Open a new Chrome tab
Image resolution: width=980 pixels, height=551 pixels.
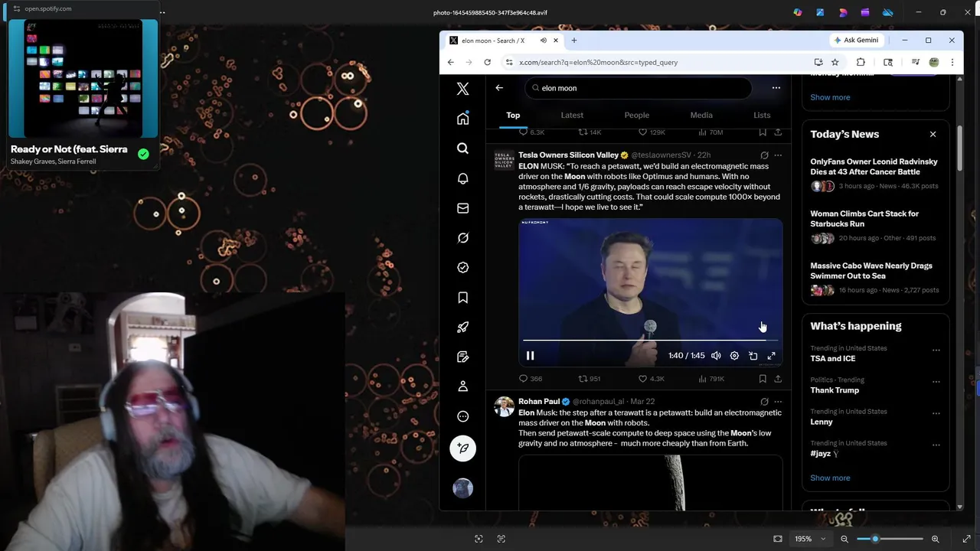573,41
